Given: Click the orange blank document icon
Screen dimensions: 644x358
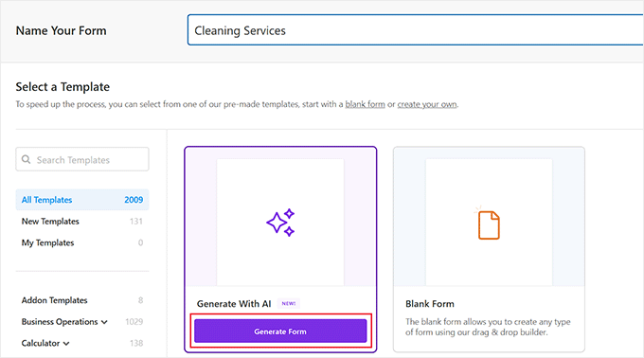Looking at the screenshot, I should [489, 224].
